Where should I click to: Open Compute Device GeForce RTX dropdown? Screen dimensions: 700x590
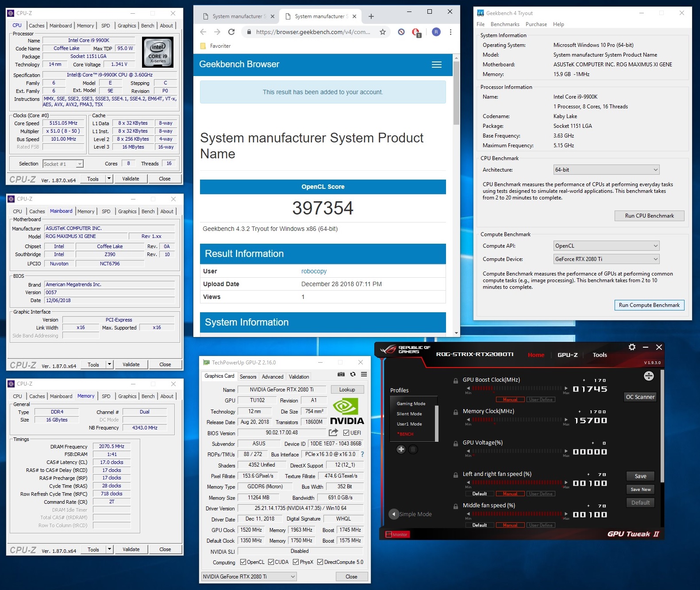tap(607, 259)
